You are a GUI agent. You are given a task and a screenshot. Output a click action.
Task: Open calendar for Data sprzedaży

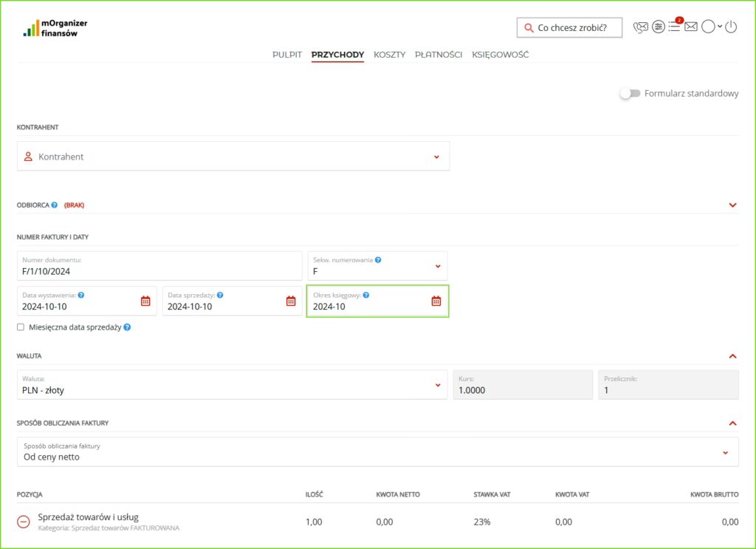pyautogui.click(x=291, y=301)
